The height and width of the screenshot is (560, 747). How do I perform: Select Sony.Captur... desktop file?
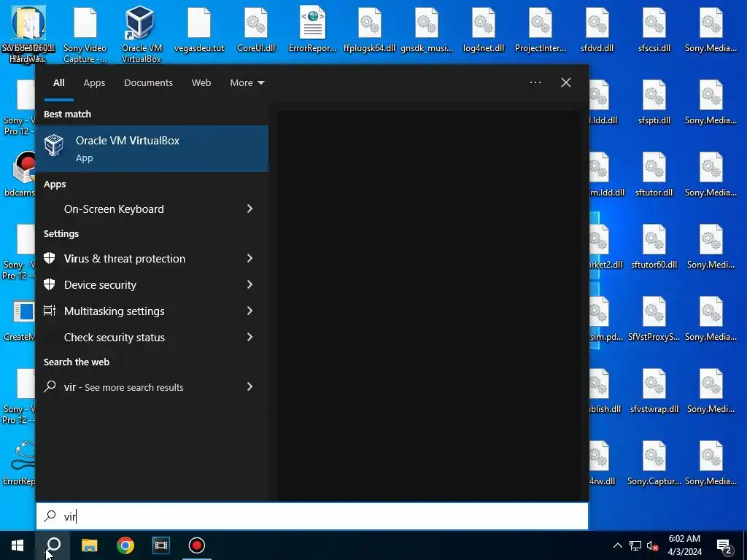[654, 463]
